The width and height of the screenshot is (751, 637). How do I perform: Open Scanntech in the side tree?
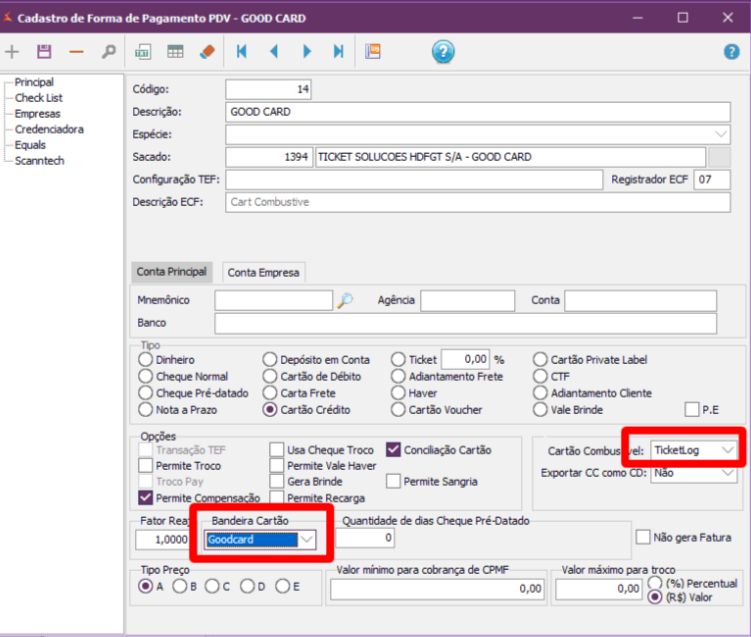(x=39, y=161)
